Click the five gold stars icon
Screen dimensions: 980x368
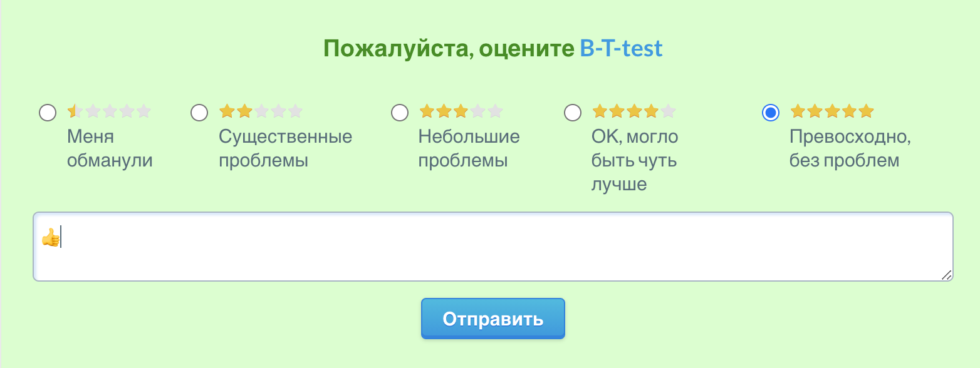coord(831,111)
